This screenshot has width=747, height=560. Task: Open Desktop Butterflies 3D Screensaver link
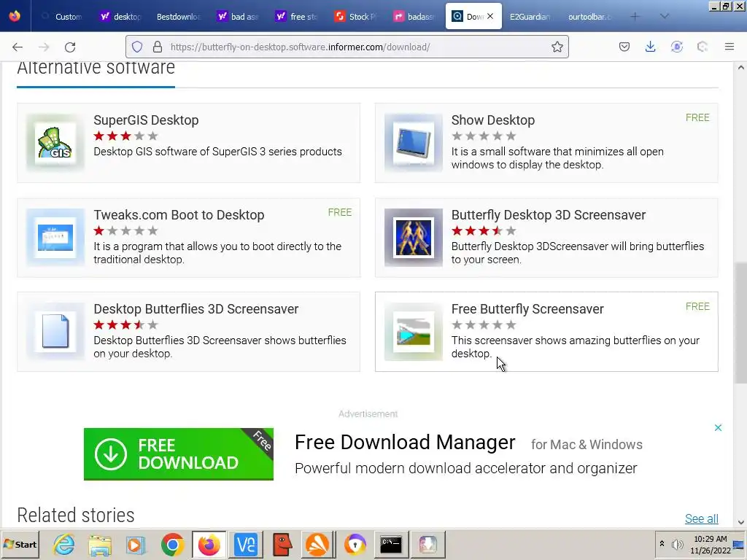pos(196,309)
